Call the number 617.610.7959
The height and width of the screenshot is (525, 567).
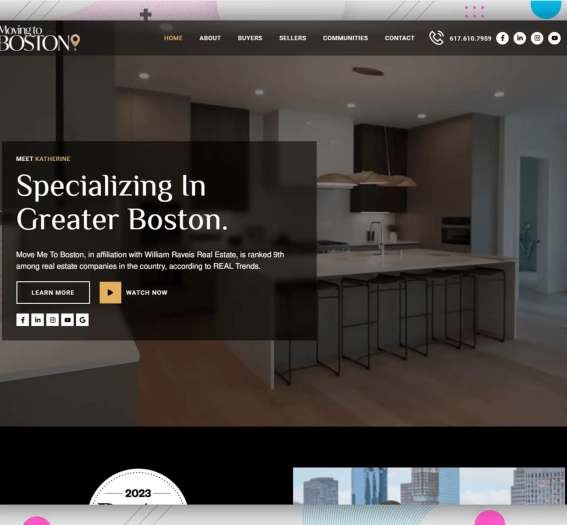coord(470,38)
